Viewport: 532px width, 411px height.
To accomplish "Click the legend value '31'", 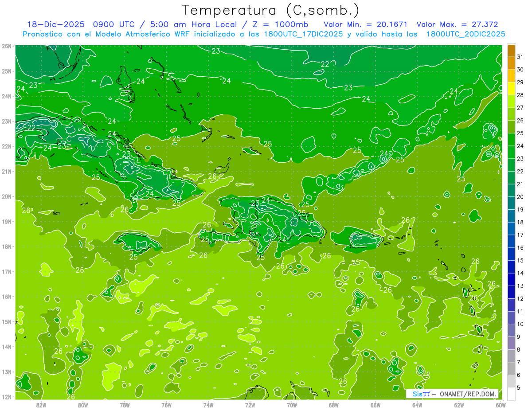I will (520, 57).
